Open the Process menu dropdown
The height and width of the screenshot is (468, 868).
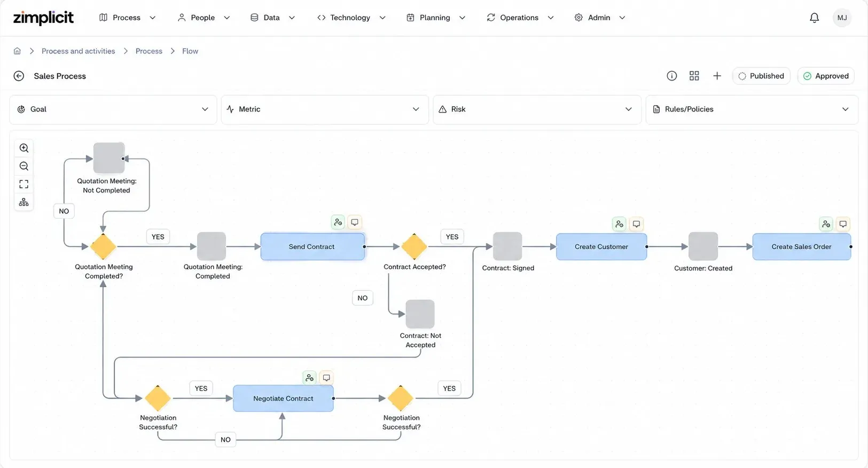[x=128, y=18]
